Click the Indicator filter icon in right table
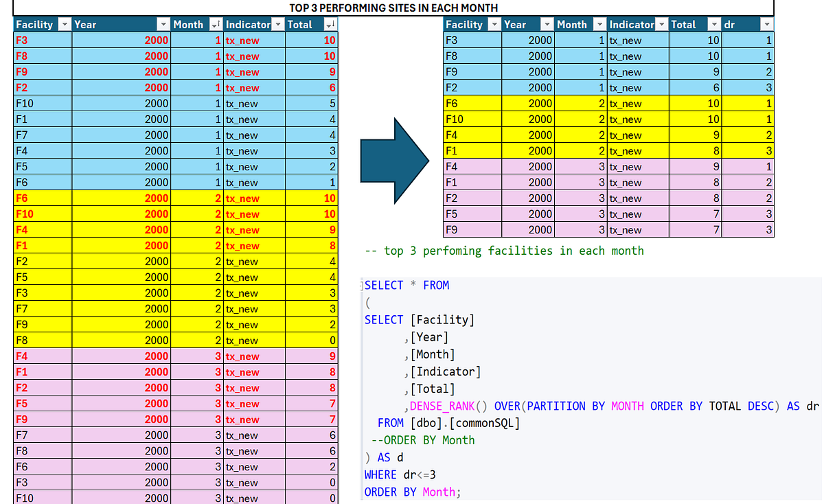Screen dimensions: 824x504 point(660,24)
